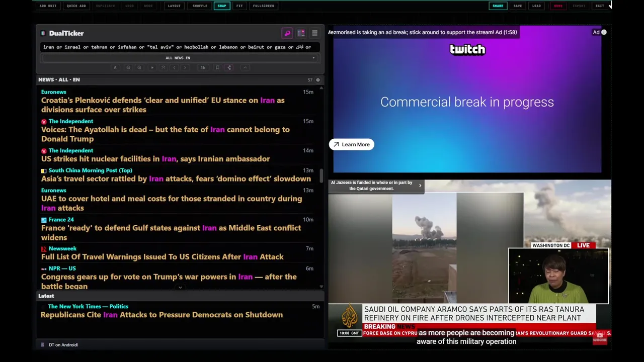
Task: Click the Independent source icon above 'Voices' headline
Action: coord(44,121)
